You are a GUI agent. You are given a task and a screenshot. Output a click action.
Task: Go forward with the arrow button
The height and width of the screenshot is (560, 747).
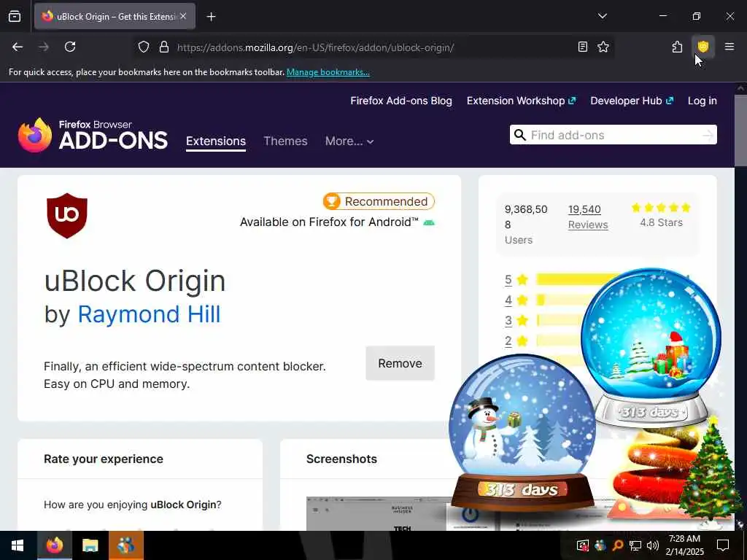click(44, 47)
